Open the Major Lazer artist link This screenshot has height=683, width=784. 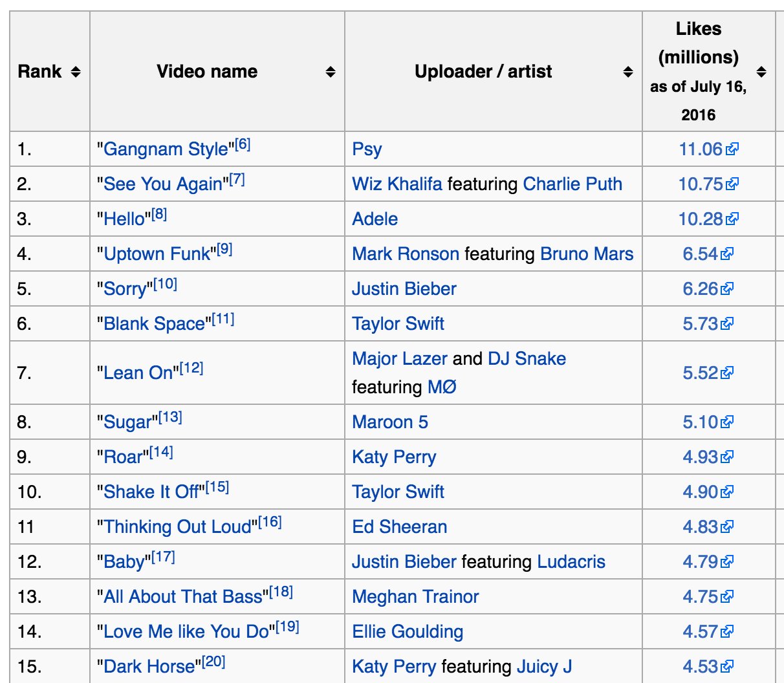400,359
